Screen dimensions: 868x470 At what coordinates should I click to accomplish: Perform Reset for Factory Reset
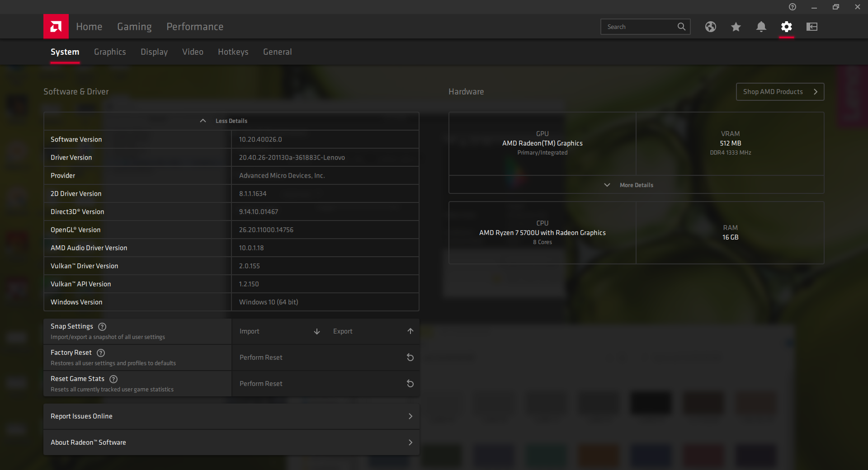(325, 357)
